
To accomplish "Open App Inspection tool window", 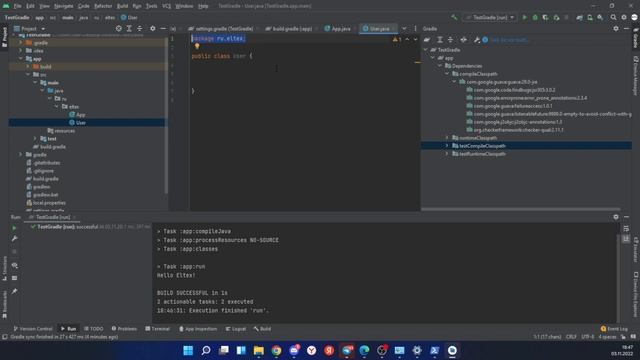I will tap(198, 329).
